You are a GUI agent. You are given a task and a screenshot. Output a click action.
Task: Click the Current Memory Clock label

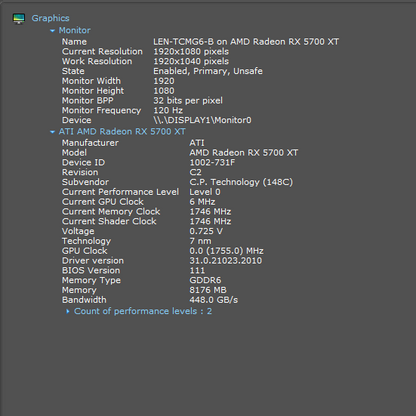tap(111, 212)
